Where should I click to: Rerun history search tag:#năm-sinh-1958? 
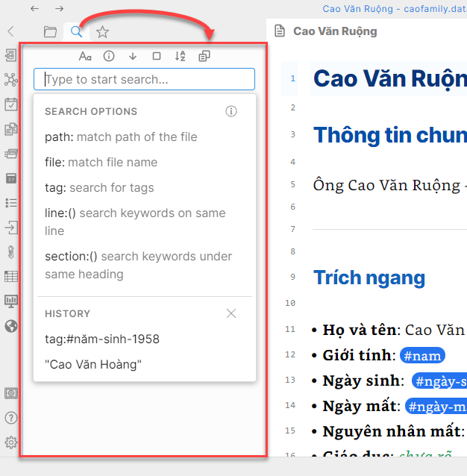102,339
